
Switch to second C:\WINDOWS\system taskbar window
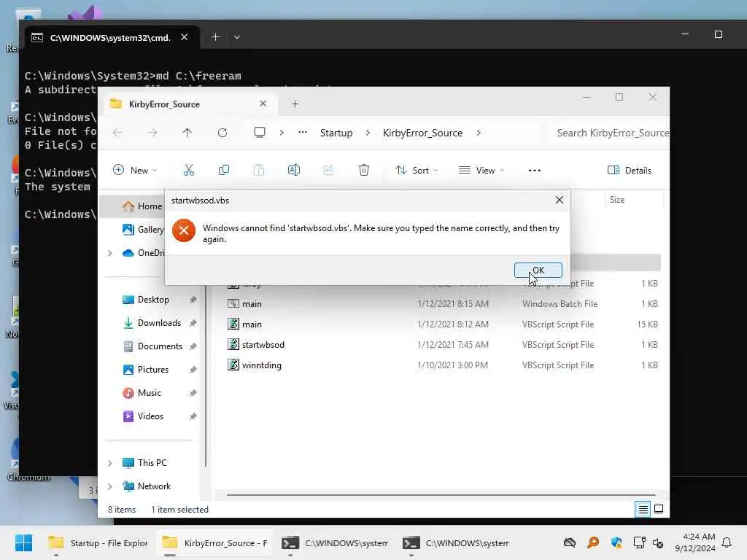[x=455, y=542]
